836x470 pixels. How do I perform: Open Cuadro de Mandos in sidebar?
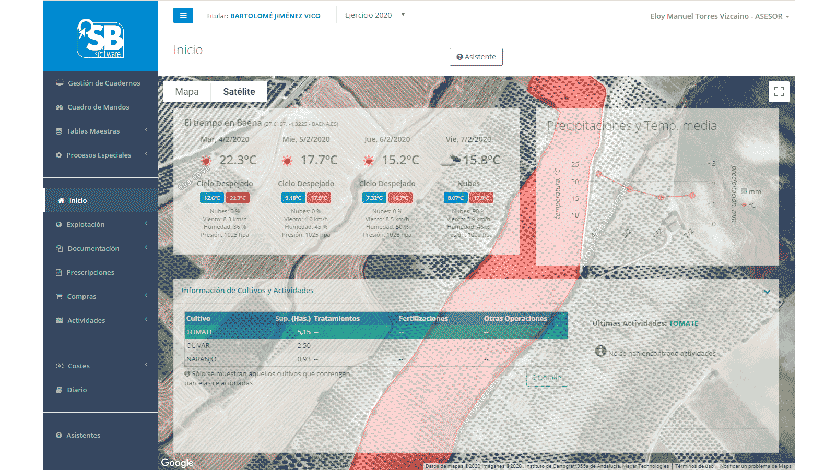[x=96, y=107]
